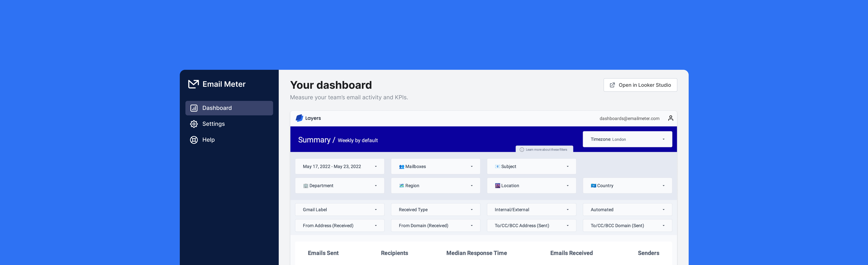The width and height of the screenshot is (868, 265).
Task: Expand the Internal/External dropdown
Action: click(531, 210)
